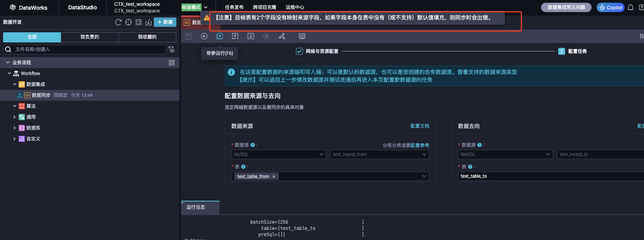Open test_mysql_to datasource dropdown

[600, 154]
